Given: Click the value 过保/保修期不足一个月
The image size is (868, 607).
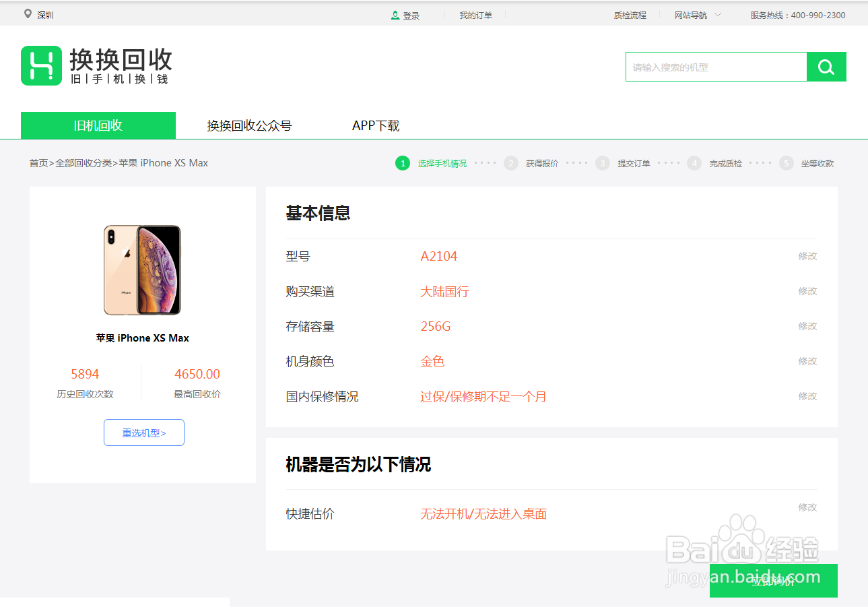Looking at the screenshot, I should (483, 397).
